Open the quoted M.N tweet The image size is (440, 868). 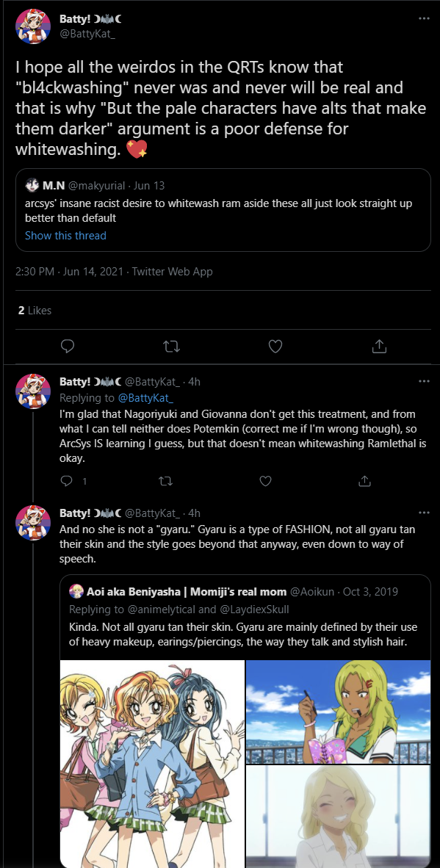[x=223, y=210]
